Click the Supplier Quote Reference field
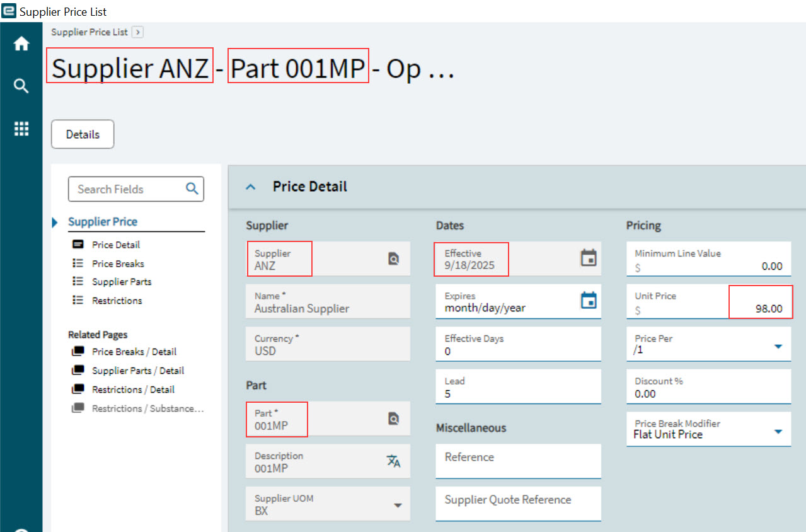 point(517,502)
